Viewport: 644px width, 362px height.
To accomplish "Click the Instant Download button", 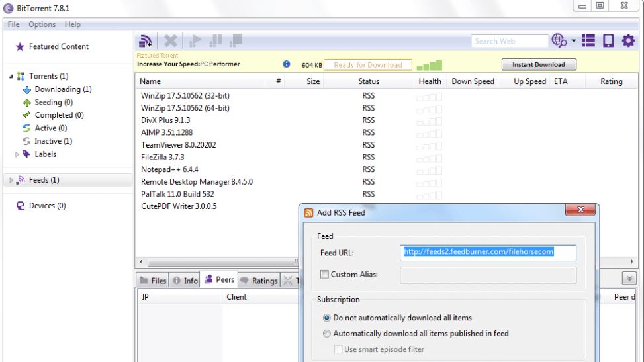I will click(x=539, y=65).
